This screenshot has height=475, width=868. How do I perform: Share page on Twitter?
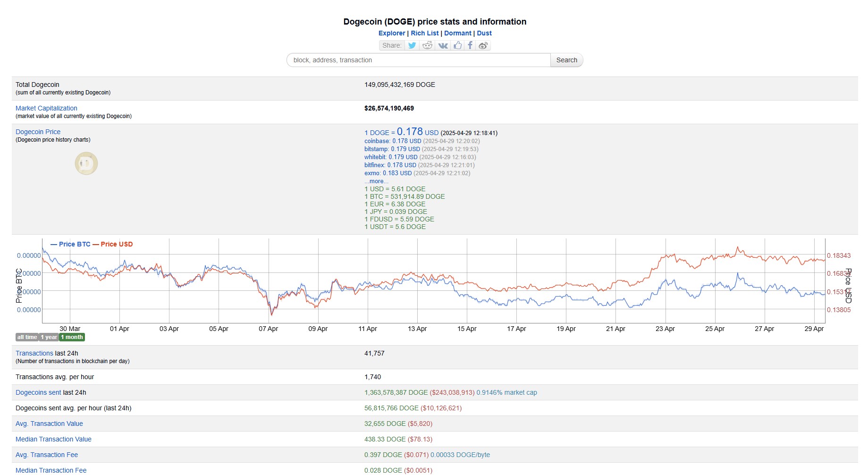pyautogui.click(x=412, y=45)
